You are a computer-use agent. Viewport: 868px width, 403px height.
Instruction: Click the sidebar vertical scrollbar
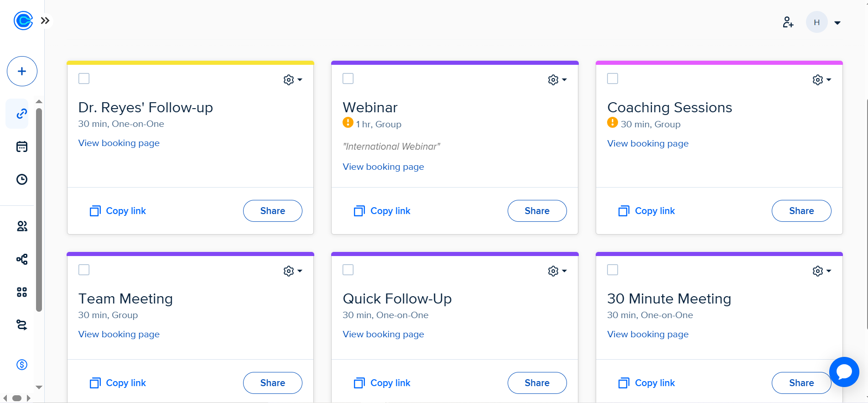pos(39,210)
